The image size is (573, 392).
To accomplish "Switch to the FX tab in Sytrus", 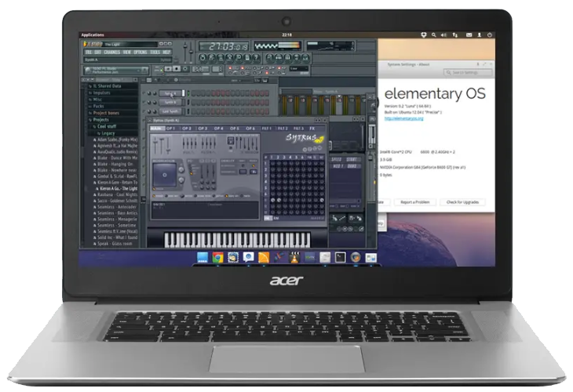I will [x=312, y=129].
